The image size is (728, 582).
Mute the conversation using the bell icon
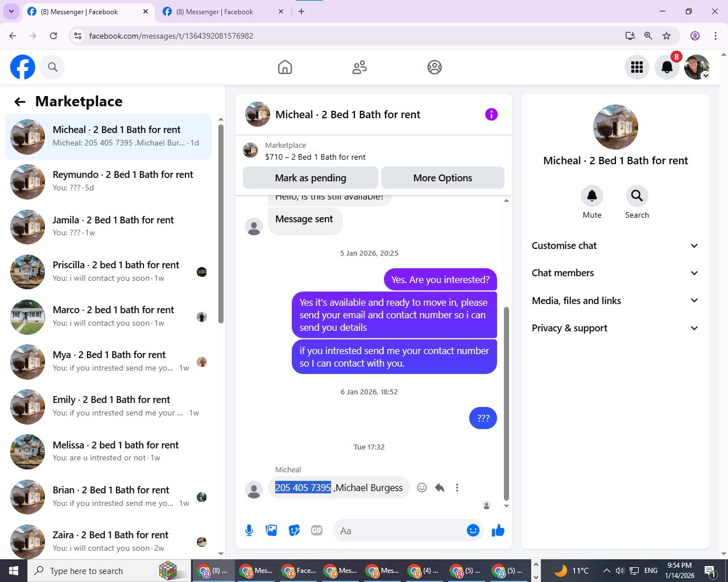pos(592,196)
